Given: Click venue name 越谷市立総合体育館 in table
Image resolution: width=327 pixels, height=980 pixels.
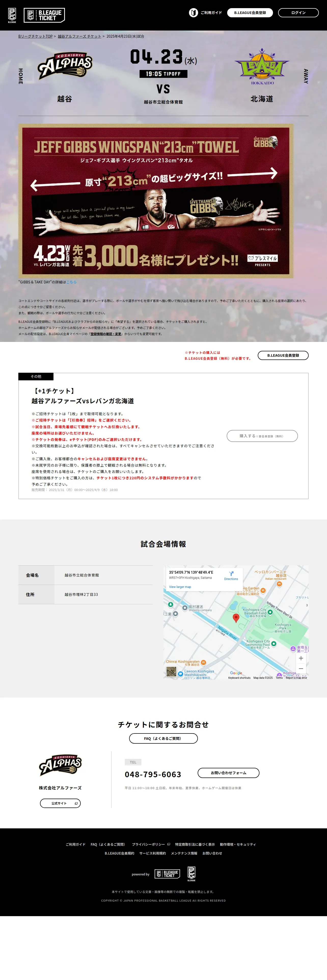Looking at the screenshot, I should (x=82, y=575).
